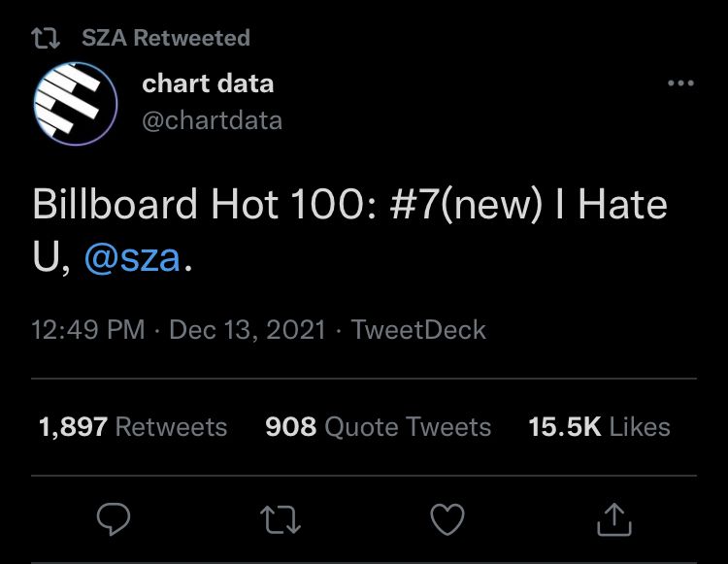This screenshot has height=564, width=728.
Task: Open the @chartdata handle
Action: (213, 120)
